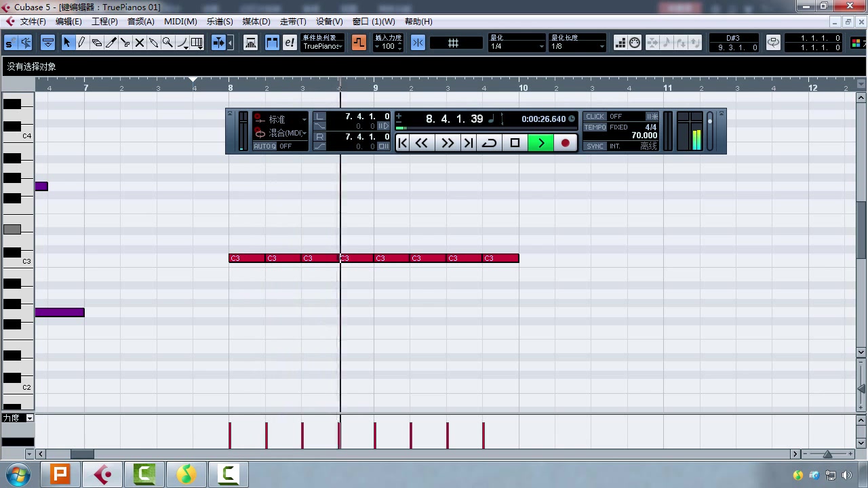
Task: Open the Length Quantize 1/8 dropdown
Action: [x=578, y=46]
